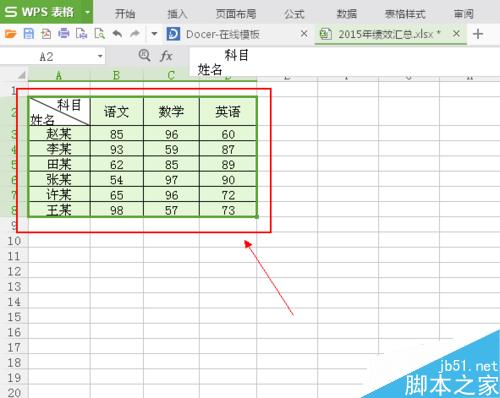Click the Docer logo icon
The height and width of the screenshot is (398, 500).
(173, 34)
